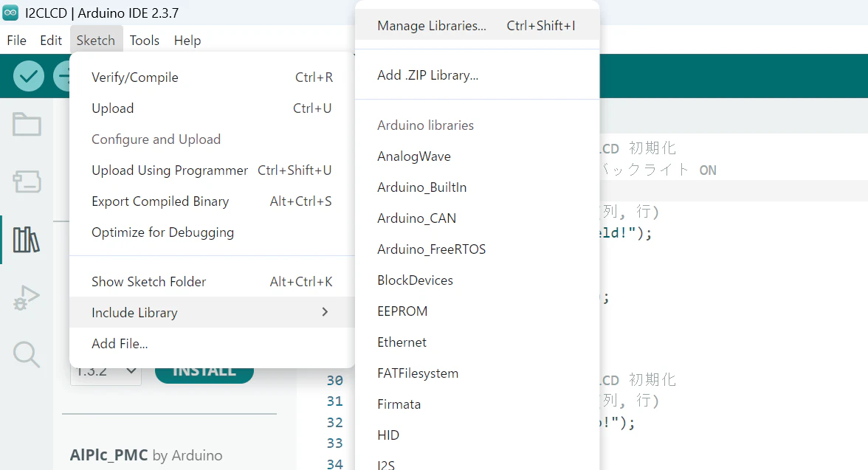Include the Arduino_FreeRTOS library
Screen dimensions: 868x470
pyautogui.click(x=477, y=249)
